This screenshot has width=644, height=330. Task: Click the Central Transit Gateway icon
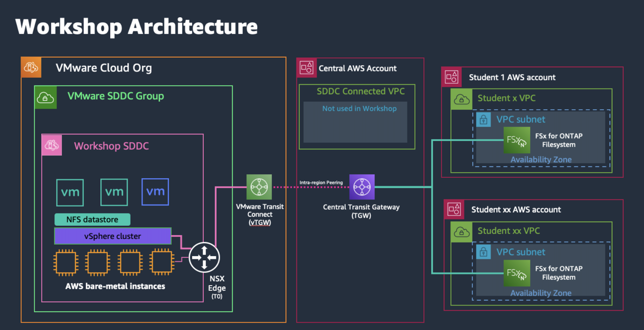pyautogui.click(x=362, y=187)
